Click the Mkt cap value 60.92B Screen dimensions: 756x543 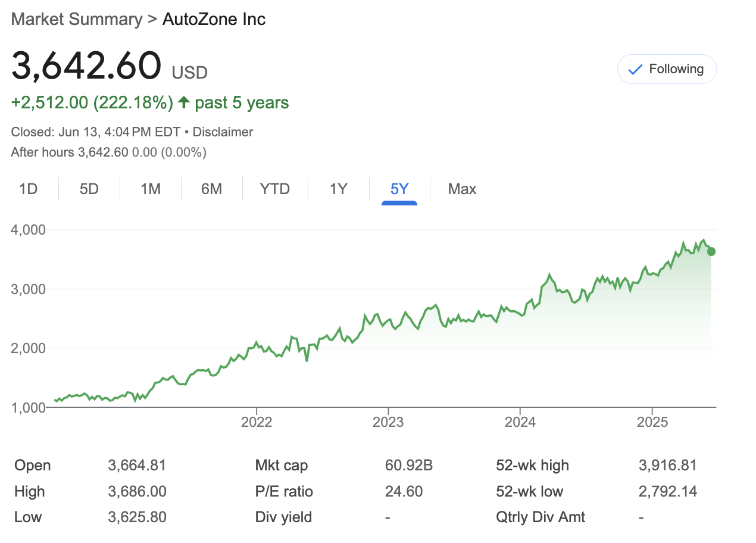coord(408,466)
